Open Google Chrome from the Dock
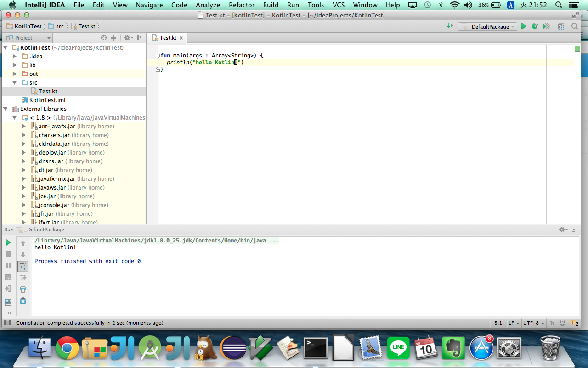Image resolution: width=588 pixels, height=368 pixels. 67,348
